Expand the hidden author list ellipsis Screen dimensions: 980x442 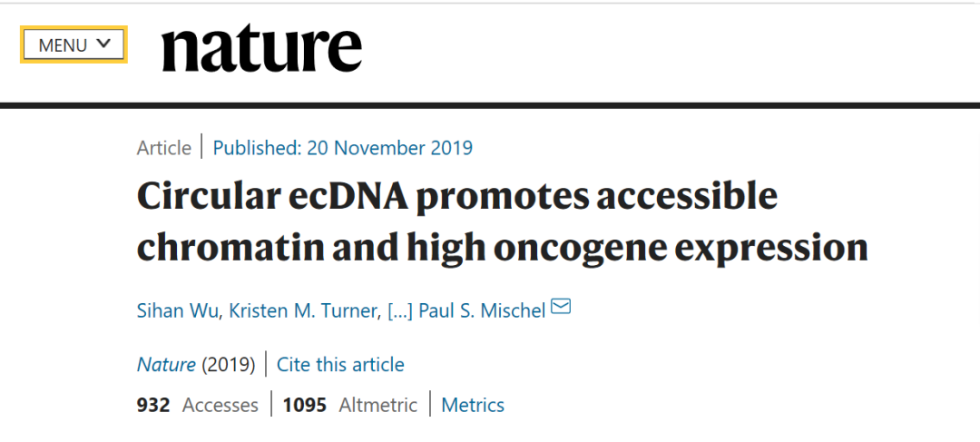pos(400,310)
